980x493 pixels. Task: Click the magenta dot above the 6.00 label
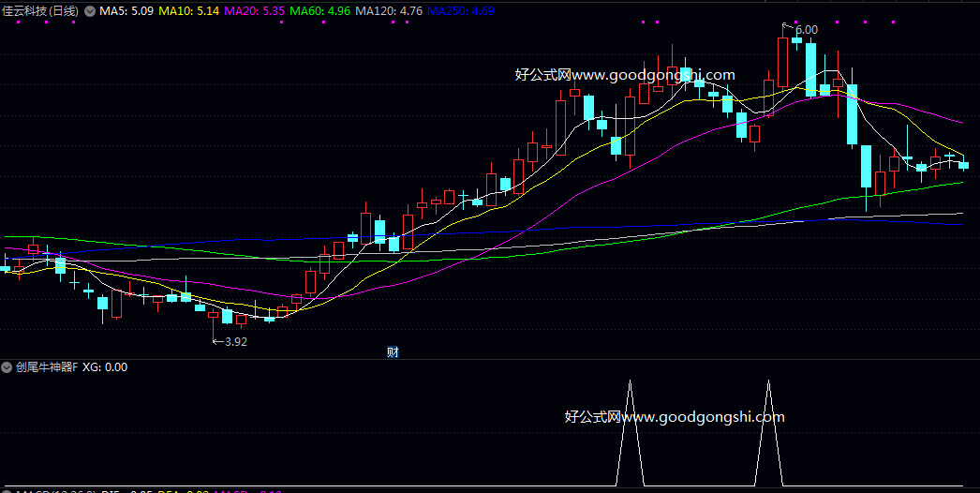tap(795, 22)
